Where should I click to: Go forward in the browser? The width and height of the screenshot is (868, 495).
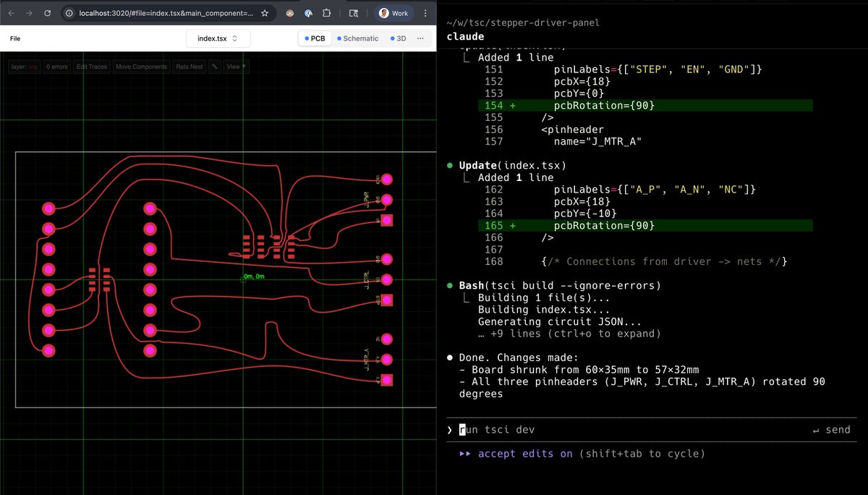click(29, 13)
